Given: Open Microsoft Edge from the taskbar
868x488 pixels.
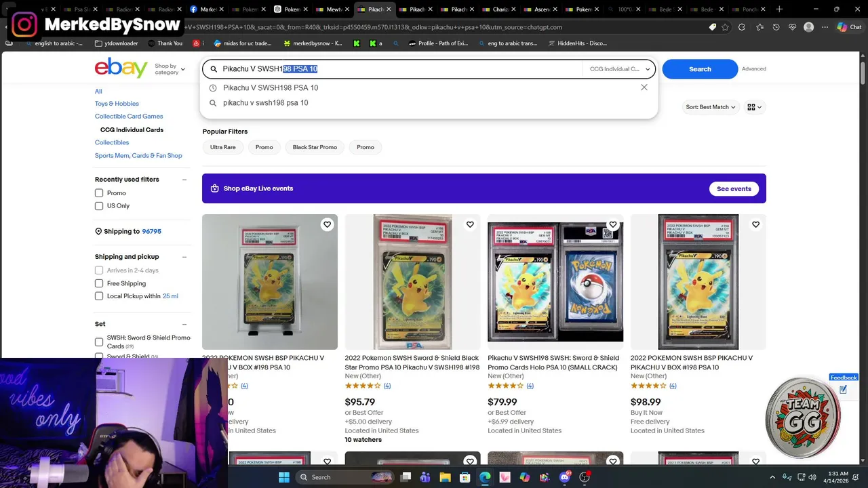Looking at the screenshot, I should 485,477.
